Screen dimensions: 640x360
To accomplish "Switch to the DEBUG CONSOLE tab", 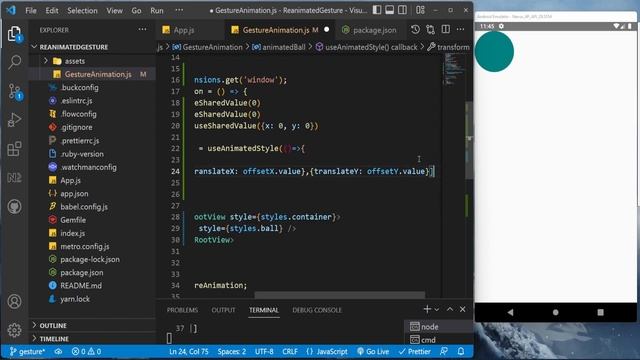I will (x=317, y=310).
